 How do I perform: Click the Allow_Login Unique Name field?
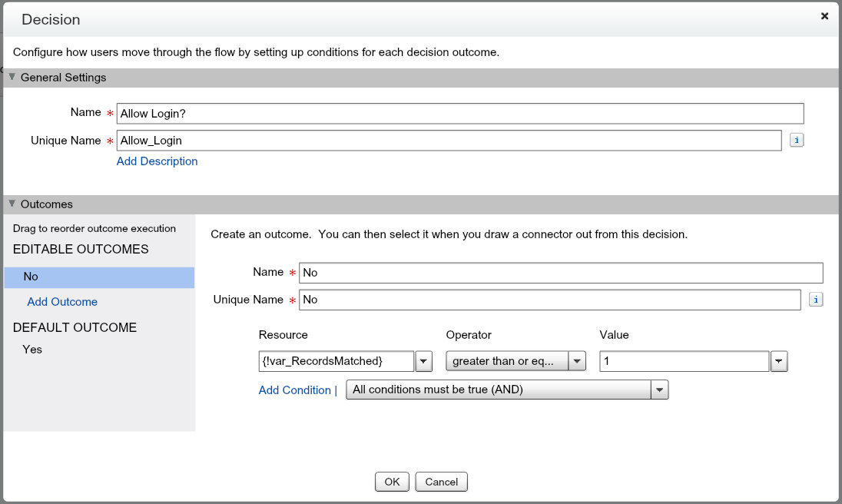point(449,141)
